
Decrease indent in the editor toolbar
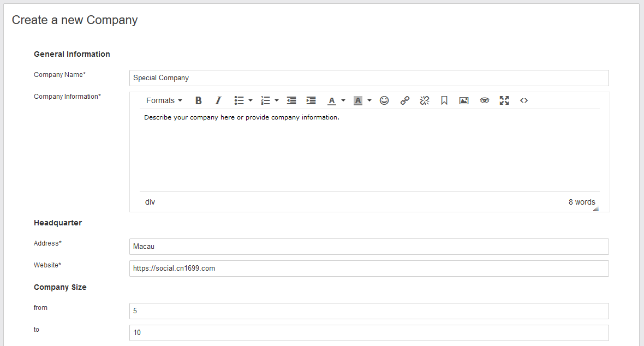pos(291,100)
